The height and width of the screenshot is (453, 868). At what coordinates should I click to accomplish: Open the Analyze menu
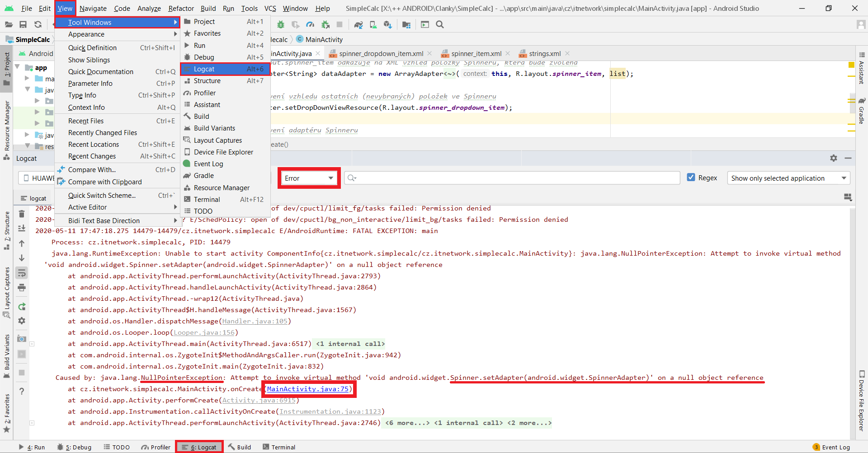[149, 8]
